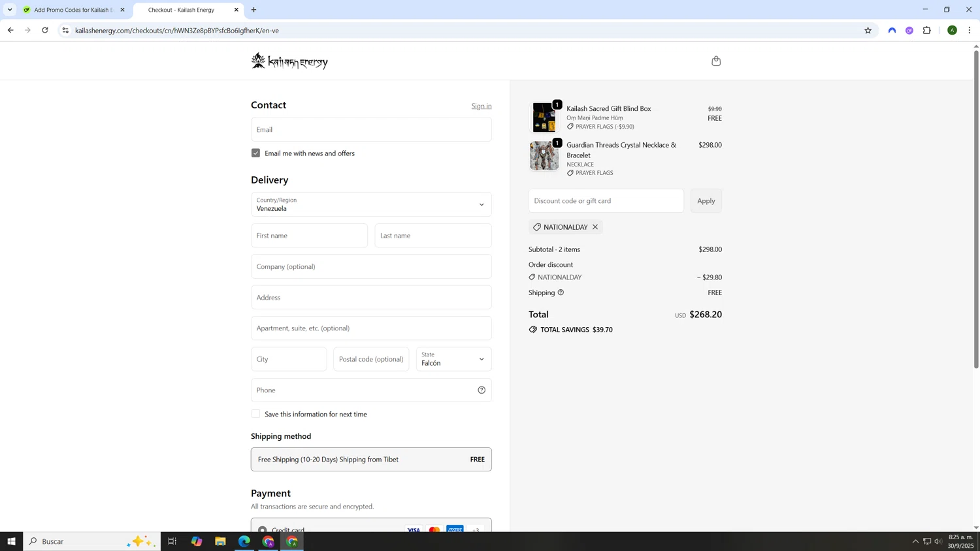Open a new browser tab
Screen dimensions: 980x551
pyautogui.click(x=253, y=10)
